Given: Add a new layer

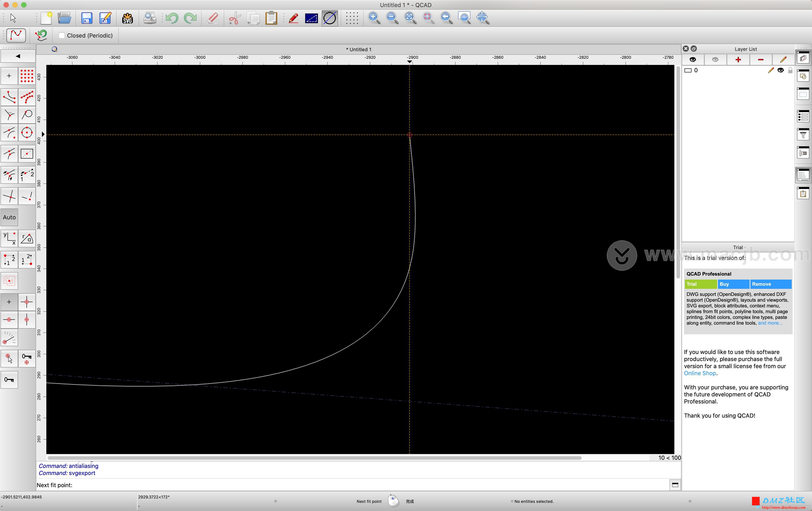Looking at the screenshot, I should click(x=738, y=60).
